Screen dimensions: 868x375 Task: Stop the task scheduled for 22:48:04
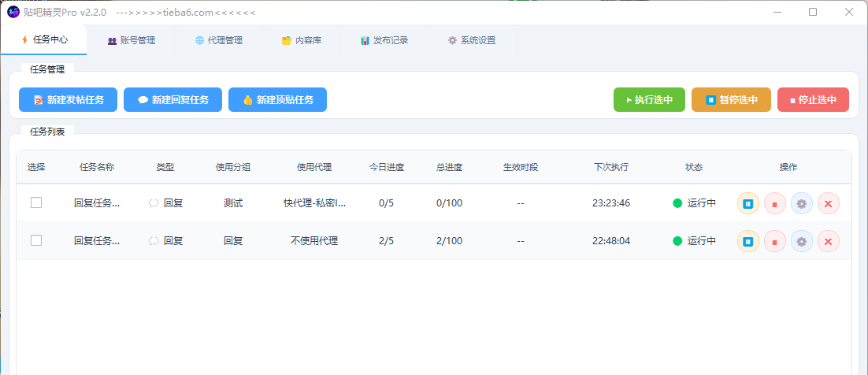[x=775, y=241]
